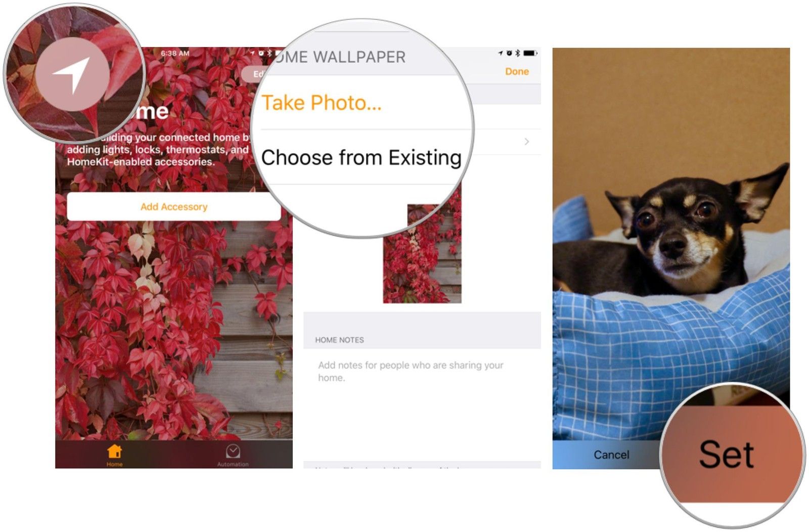
Task: Tap the red leaves wallpaper thumbnail
Action: coord(422,253)
